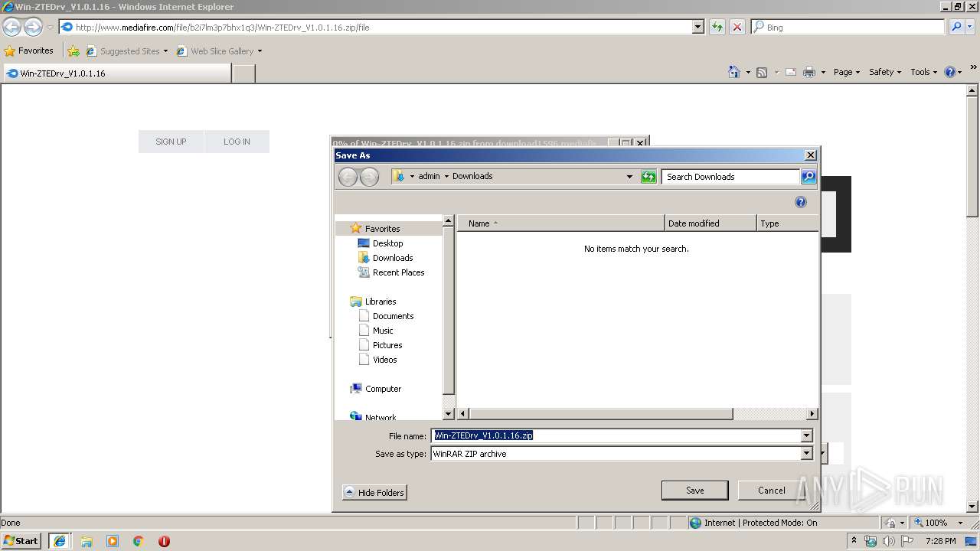Open Favorites star button
The width and height of the screenshot is (980, 551).
click(28, 51)
